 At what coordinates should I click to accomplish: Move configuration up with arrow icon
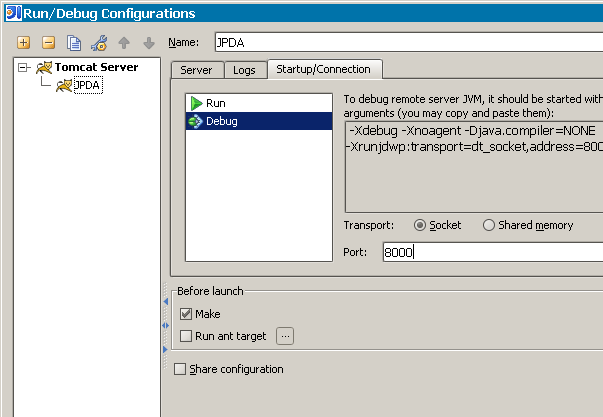(124, 43)
